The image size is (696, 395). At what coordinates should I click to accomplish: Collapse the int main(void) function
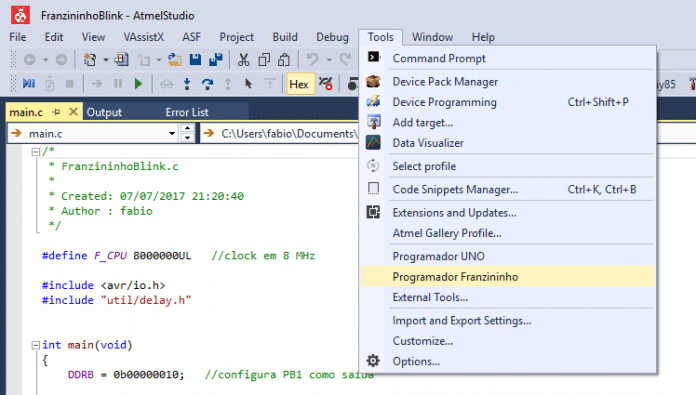pos(36,345)
